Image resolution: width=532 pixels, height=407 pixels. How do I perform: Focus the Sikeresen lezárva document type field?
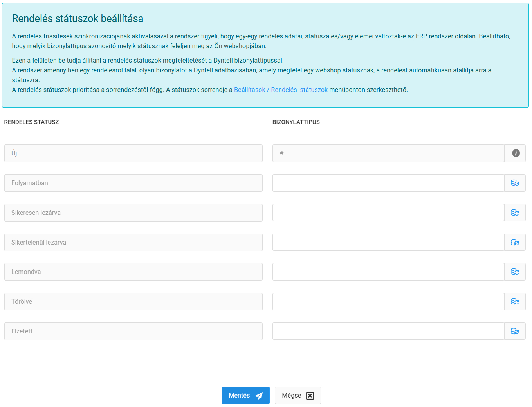coord(388,213)
